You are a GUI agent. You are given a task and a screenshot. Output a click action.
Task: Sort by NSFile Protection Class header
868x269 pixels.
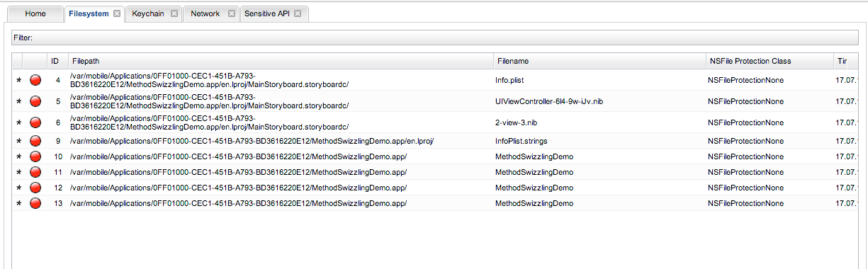[x=769, y=61]
